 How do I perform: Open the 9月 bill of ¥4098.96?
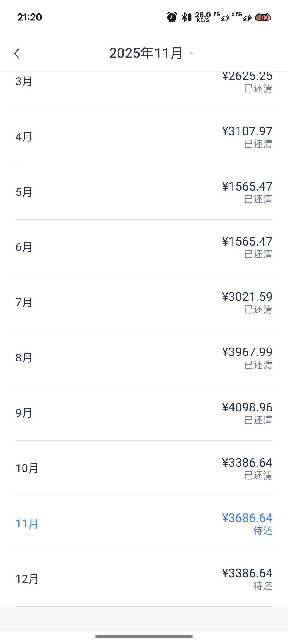tap(144, 413)
